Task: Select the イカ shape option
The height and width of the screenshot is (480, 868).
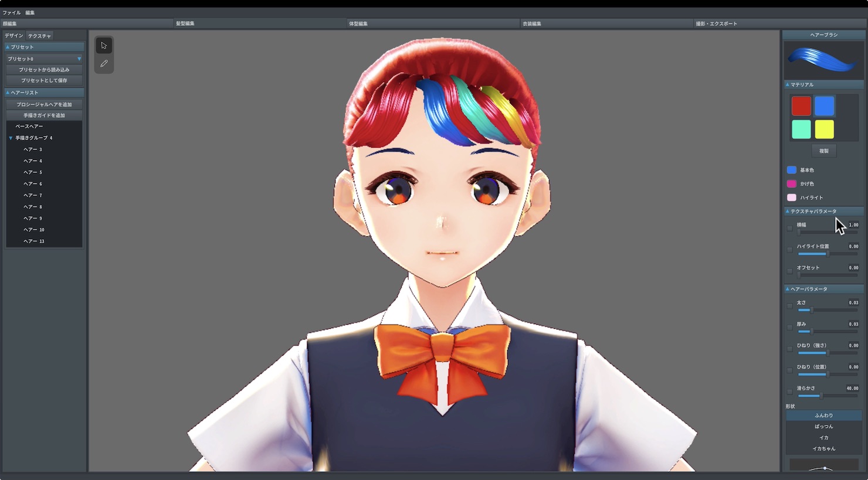Action: (823, 438)
